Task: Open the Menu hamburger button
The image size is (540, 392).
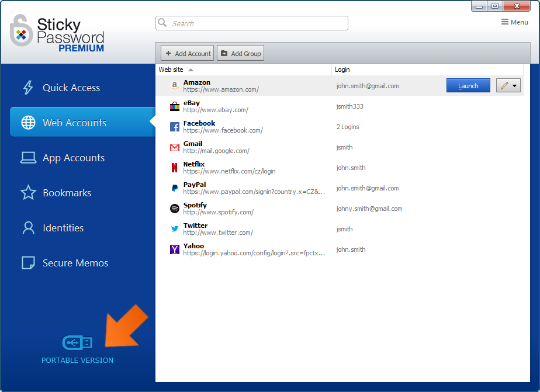Action: (514, 22)
